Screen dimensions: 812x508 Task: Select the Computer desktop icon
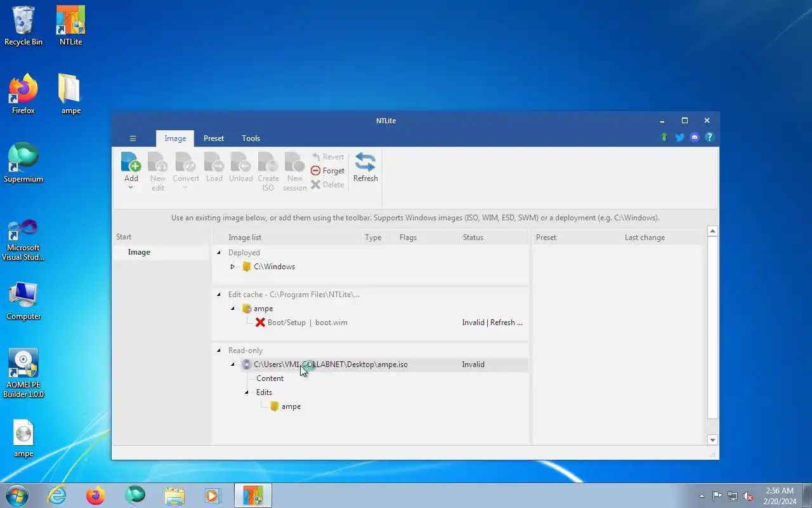23,301
